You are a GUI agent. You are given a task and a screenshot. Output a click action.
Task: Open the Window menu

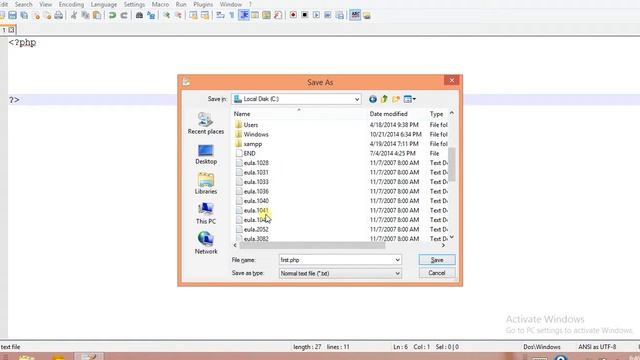pyautogui.click(x=231, y=4)
